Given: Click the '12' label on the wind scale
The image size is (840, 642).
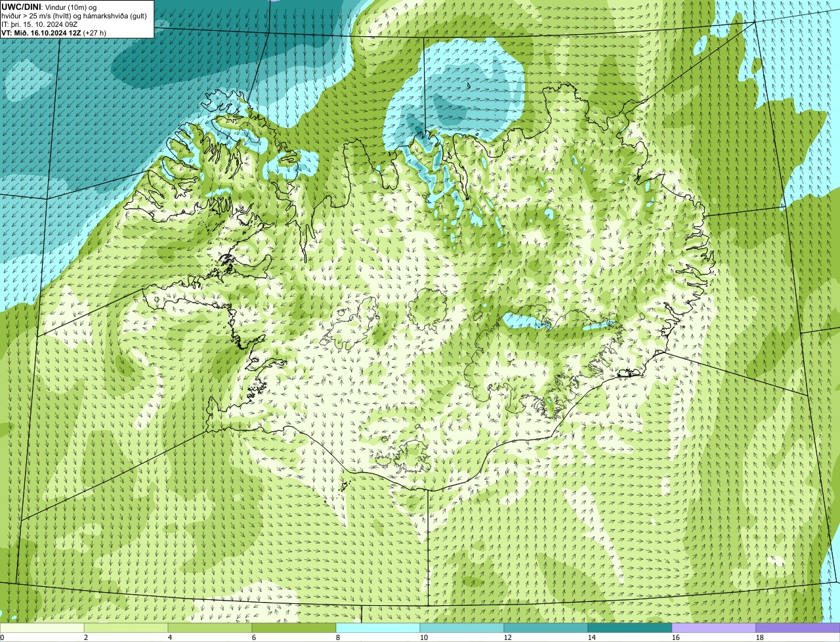Looking at the screenshot, I should point(508,637).
